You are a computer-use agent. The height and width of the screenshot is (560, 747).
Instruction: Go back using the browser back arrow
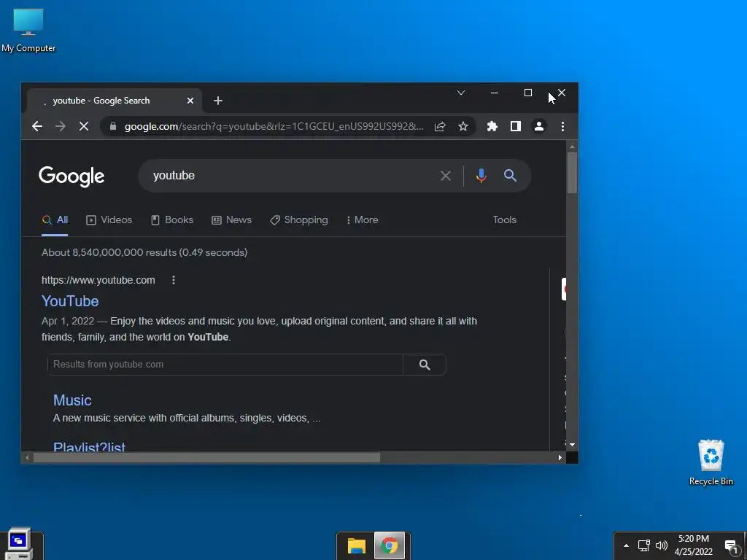pos(37,126)
